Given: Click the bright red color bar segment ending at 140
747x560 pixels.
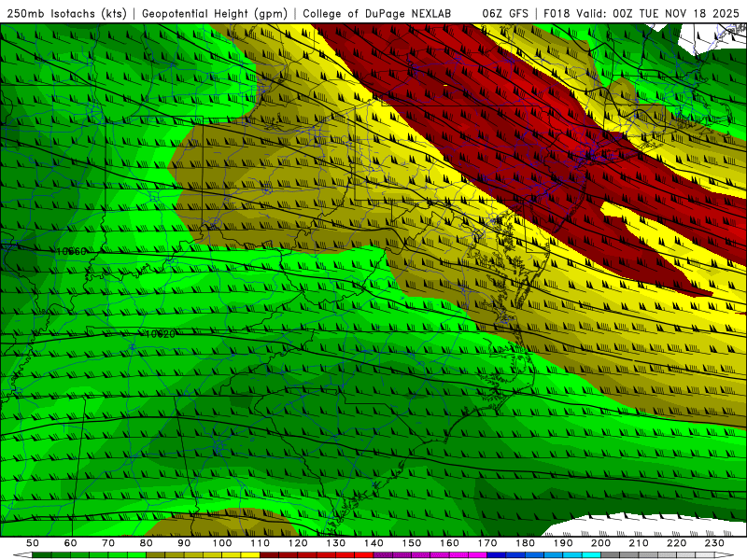Looking at the screenshot, I should click(364, 555).
